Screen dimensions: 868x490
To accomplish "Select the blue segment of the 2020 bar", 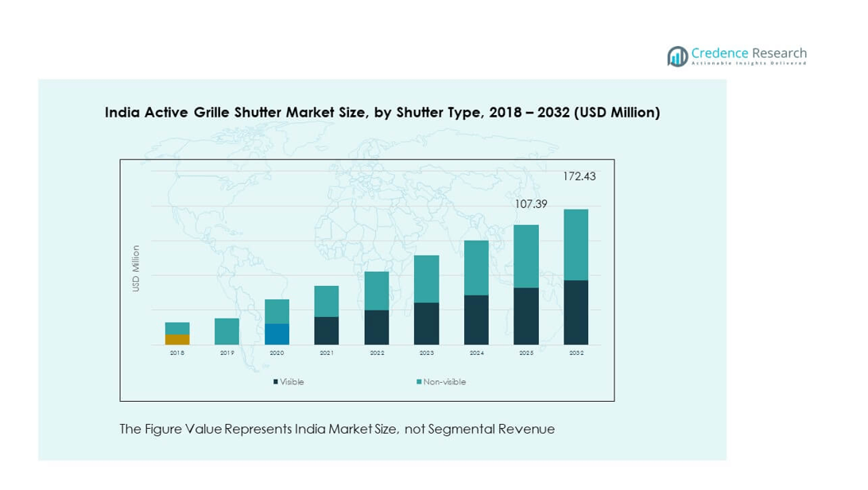I will [x=277, y=334].
